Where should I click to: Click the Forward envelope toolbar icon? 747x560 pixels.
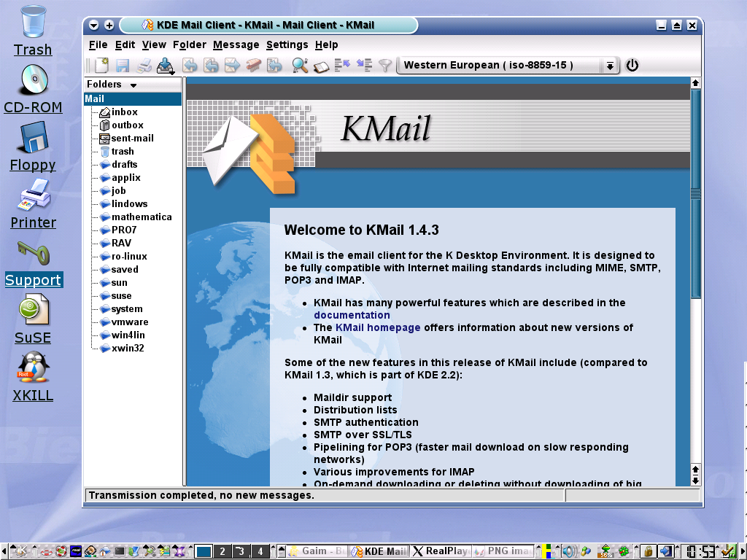[x=232, y=65]
